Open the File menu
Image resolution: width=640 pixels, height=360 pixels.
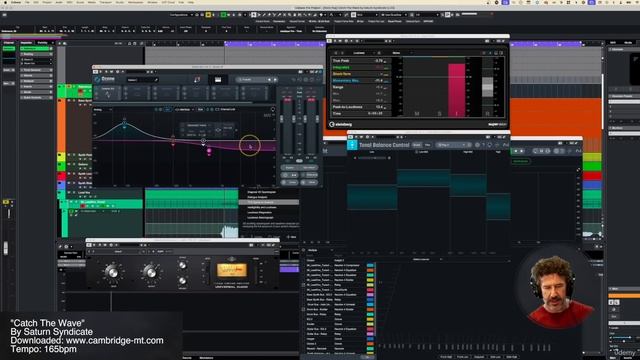point(27,2)
